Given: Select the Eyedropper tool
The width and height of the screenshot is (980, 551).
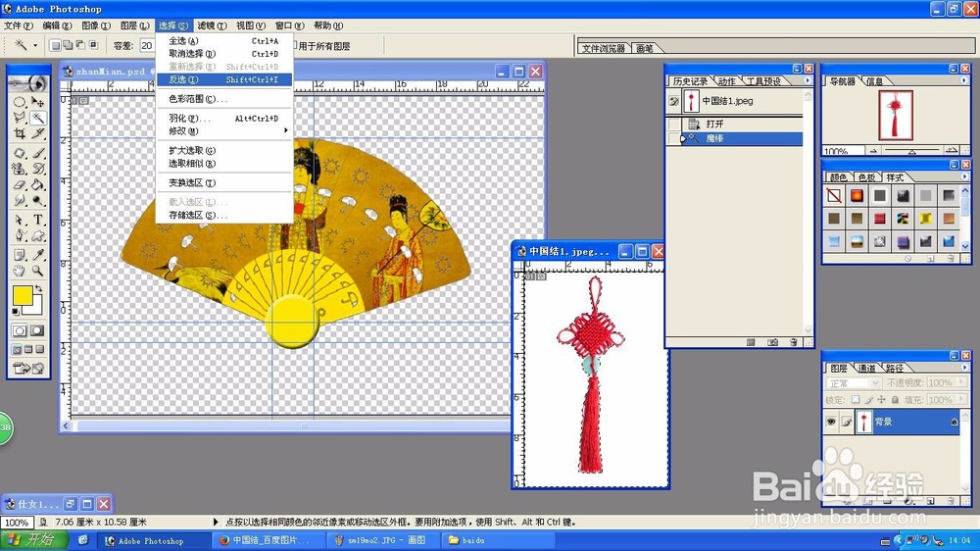Looking at the screenshot, I should tap(38, 255).
